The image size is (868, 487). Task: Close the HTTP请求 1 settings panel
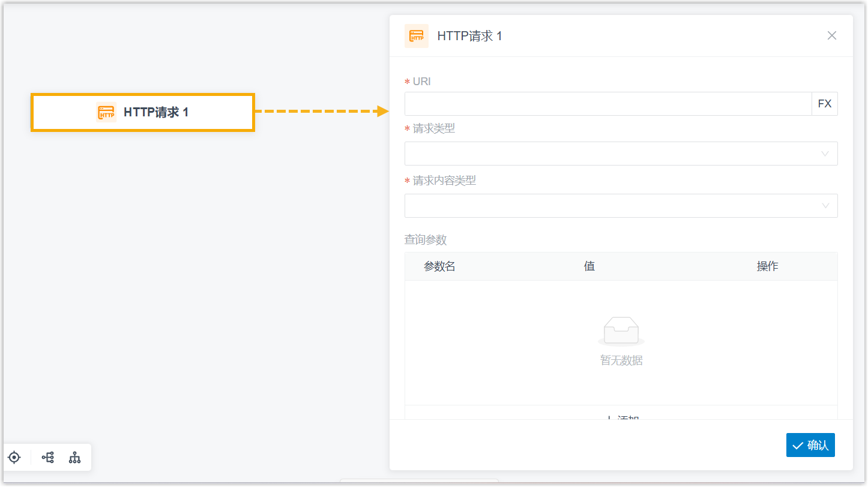[x=831, y=35]
